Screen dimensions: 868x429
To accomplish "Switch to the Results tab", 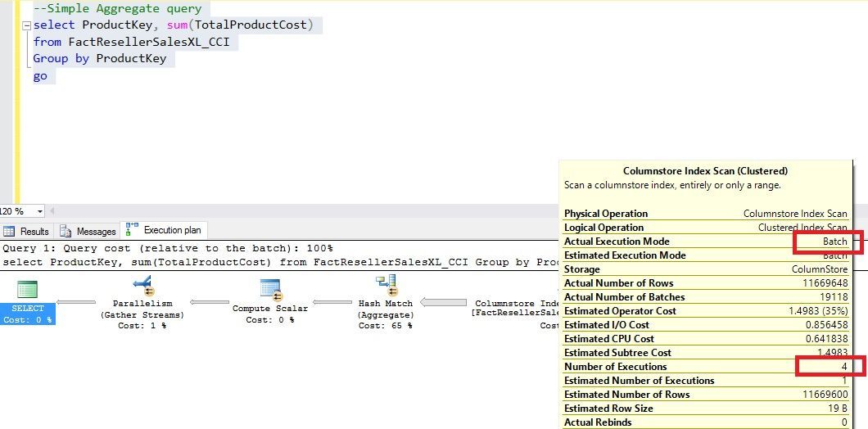I will (27, 232).
